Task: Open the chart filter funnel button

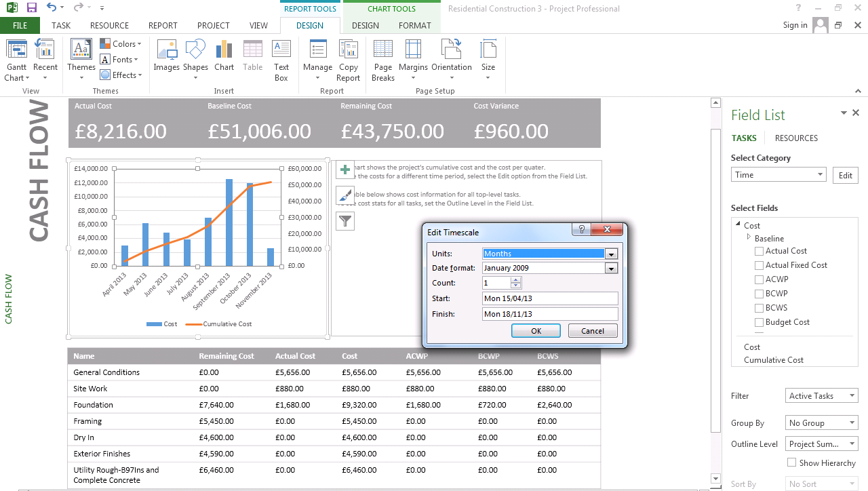Action: click(x=346, y=220)
